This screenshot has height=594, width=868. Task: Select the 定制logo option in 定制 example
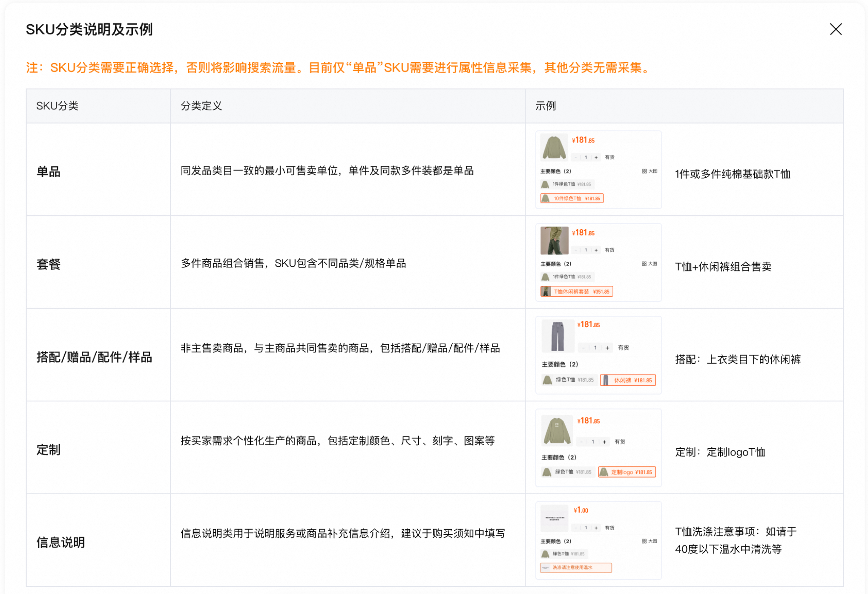point(627,472)
